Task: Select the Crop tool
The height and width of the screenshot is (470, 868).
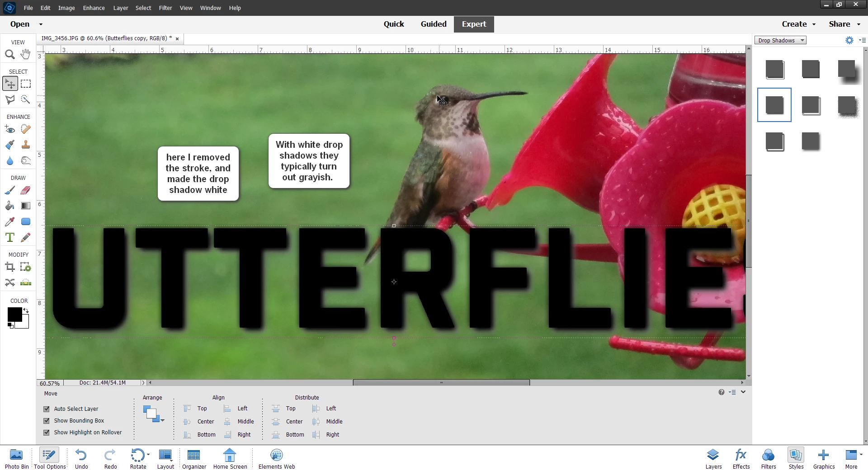Action: (10, 267)
